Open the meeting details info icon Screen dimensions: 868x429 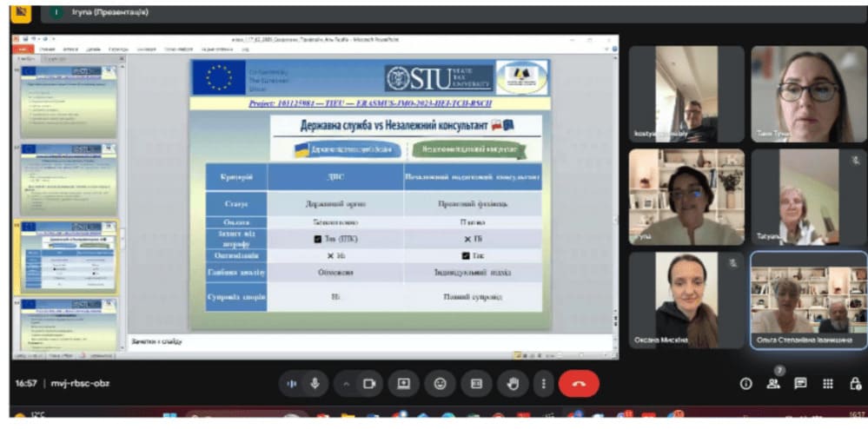[x=745, y=383]
